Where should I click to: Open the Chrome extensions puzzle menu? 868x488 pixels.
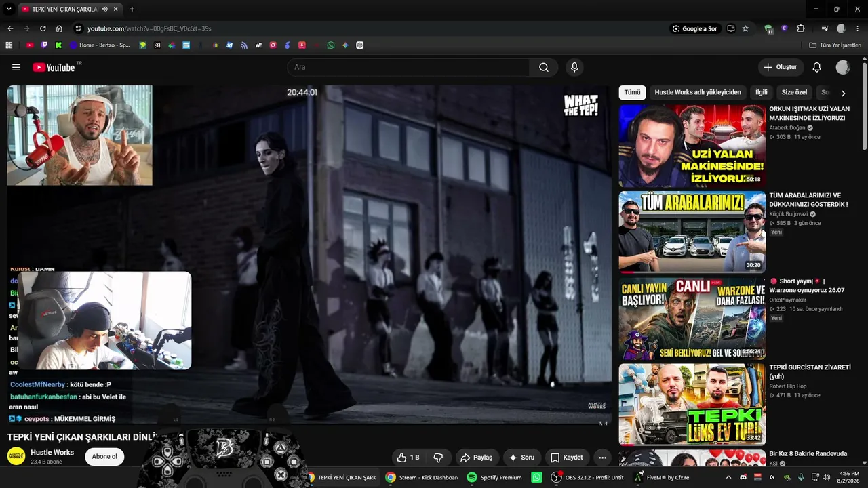click(x=801, y=28)
